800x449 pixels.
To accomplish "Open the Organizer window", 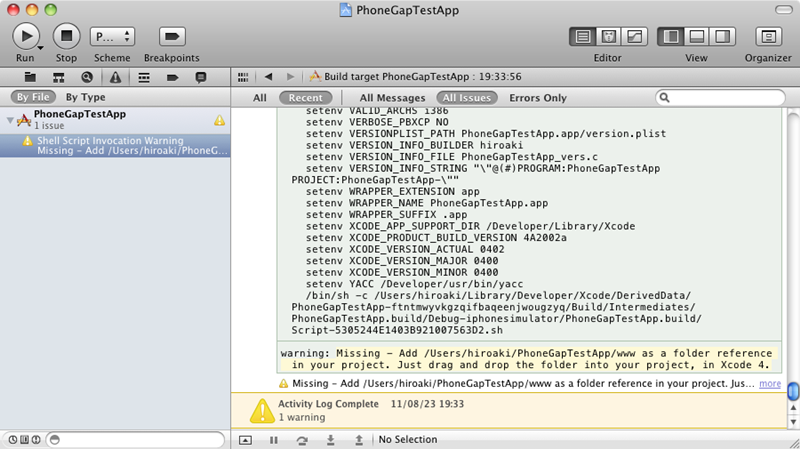I will click(768, 36).
